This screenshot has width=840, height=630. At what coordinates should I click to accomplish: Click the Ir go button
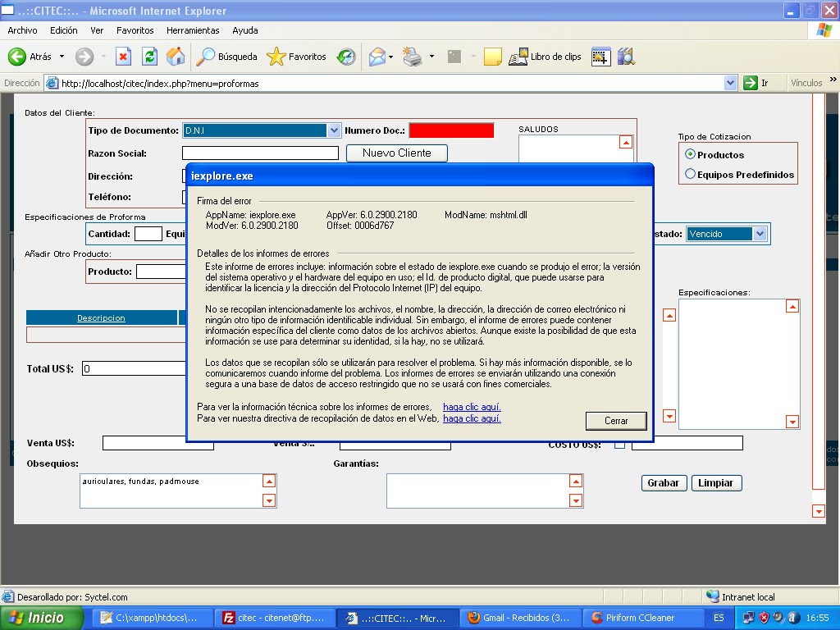[x=756, y=83]
